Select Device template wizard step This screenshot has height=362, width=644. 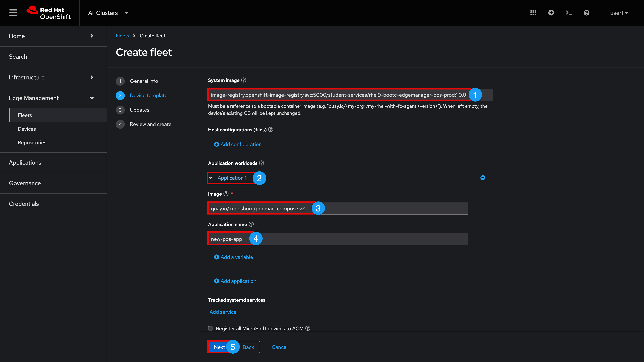(x=142, y=95)
